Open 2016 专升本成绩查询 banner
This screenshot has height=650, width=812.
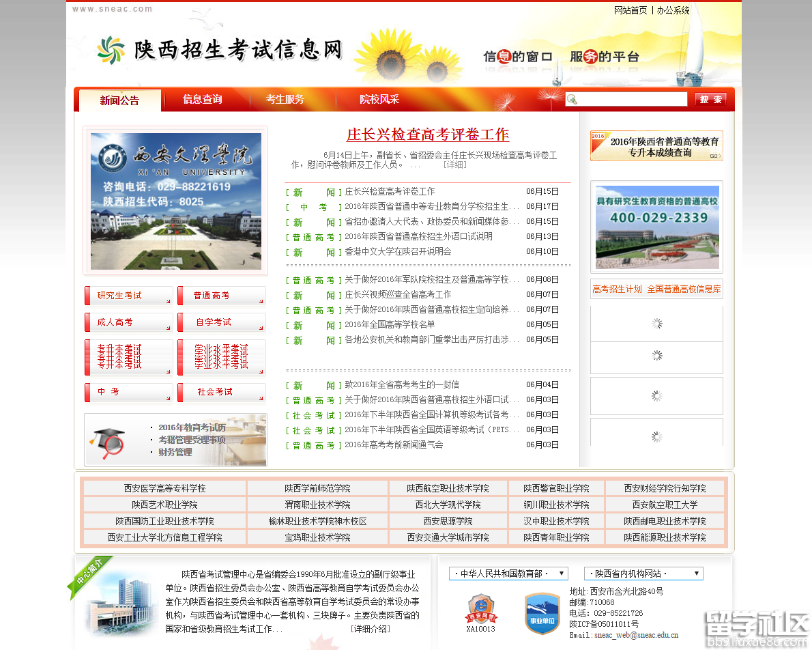point(656,146)
